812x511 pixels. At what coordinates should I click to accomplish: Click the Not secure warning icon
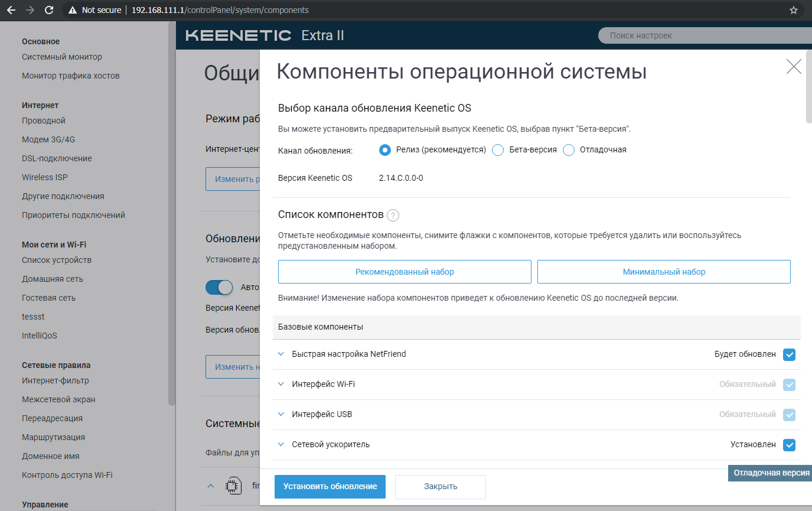click(73, 10)
